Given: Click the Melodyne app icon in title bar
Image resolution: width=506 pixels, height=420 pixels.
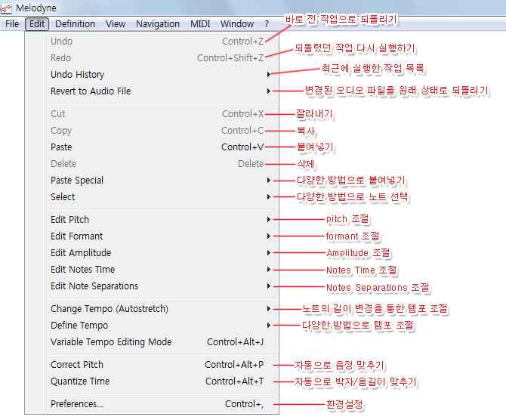Looking at the screenshot, I should click(x=6, y=8).
